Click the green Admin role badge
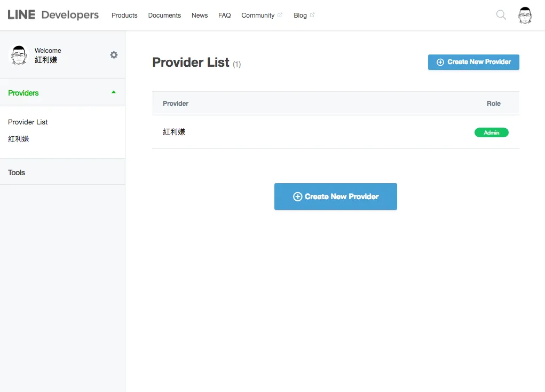The width and height of the screenshot is (545, 392). pyautogui.click(x=491, y=132)
